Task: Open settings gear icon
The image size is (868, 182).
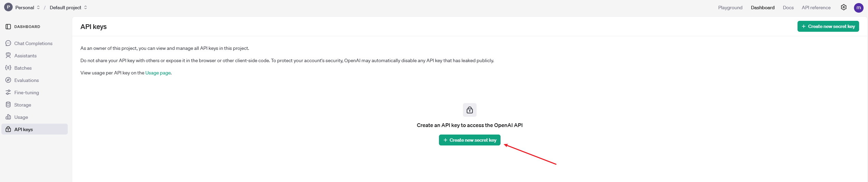Action: (x=844, y=8)
